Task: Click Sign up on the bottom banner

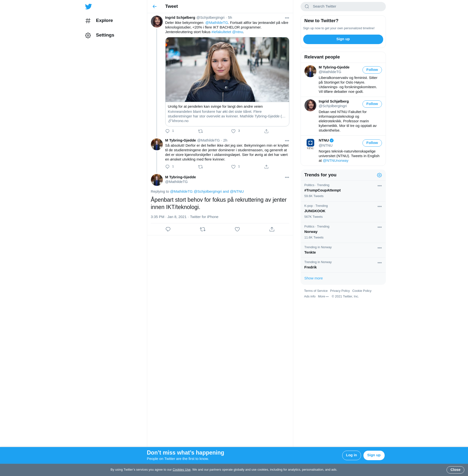Action: 374,455
